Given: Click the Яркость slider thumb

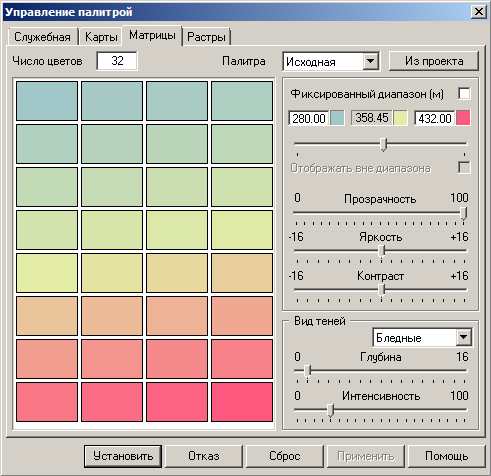Looking at the screenshot, I should pos(382,252).
